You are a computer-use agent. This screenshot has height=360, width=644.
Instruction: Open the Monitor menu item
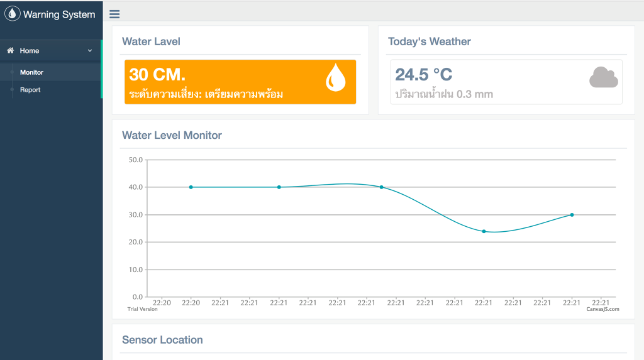(x=31, y=72)
